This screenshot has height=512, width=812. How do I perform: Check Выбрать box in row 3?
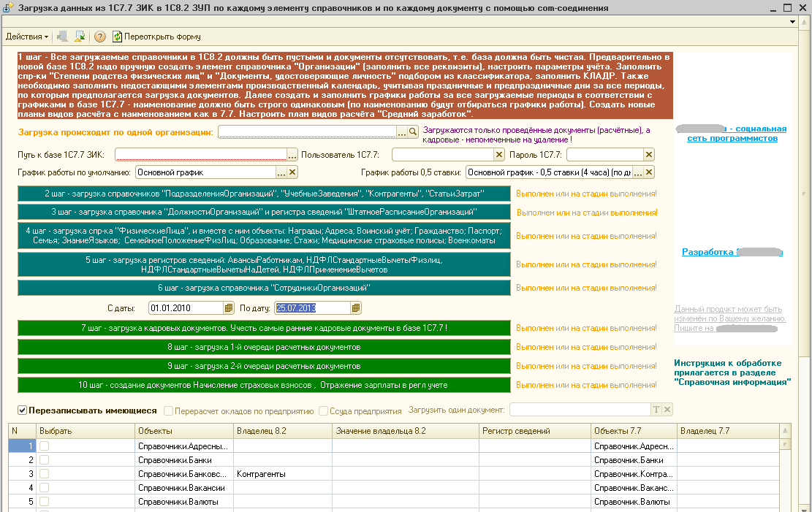pos(45,474)
